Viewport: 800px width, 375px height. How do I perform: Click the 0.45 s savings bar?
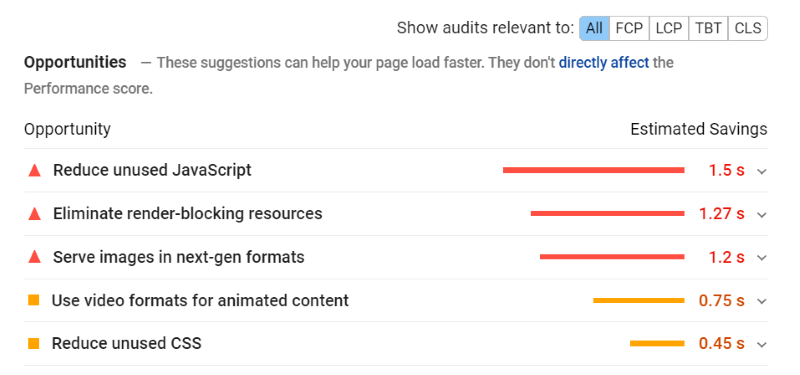657,344
